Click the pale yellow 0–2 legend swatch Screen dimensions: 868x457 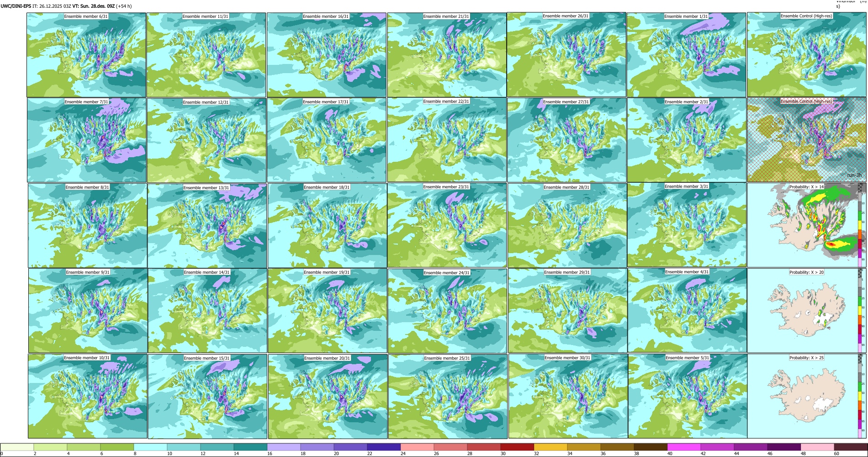point(17,447)
